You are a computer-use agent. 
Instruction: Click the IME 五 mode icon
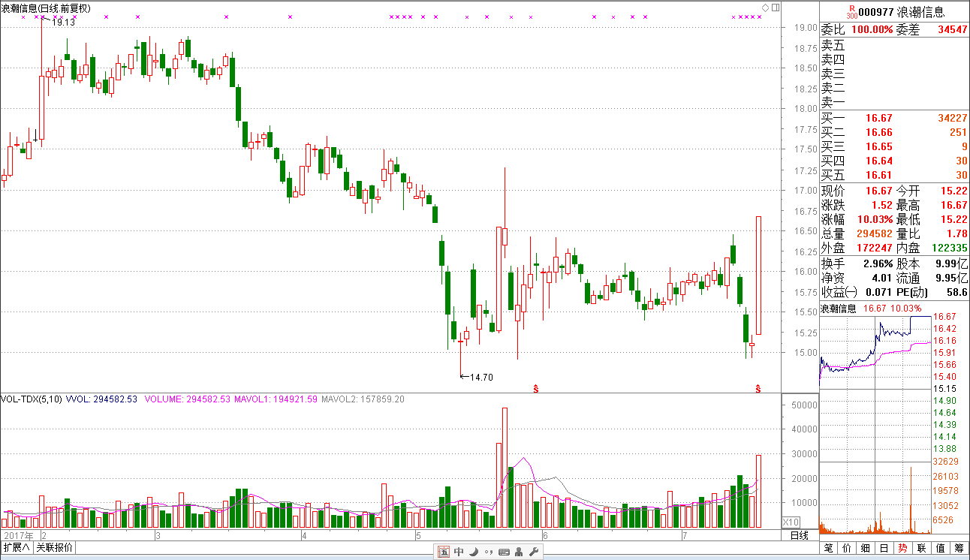tap(444, 552)
